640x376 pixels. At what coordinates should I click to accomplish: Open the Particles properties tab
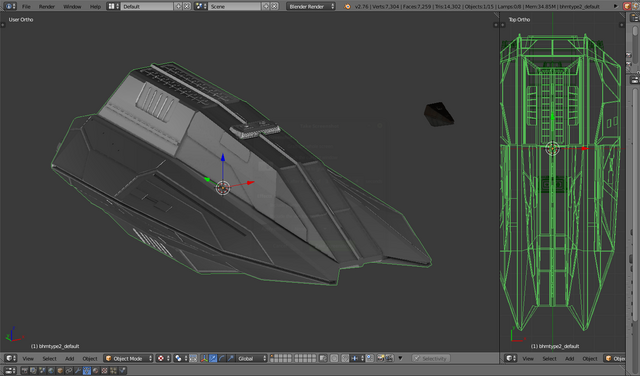pos(113,371)
